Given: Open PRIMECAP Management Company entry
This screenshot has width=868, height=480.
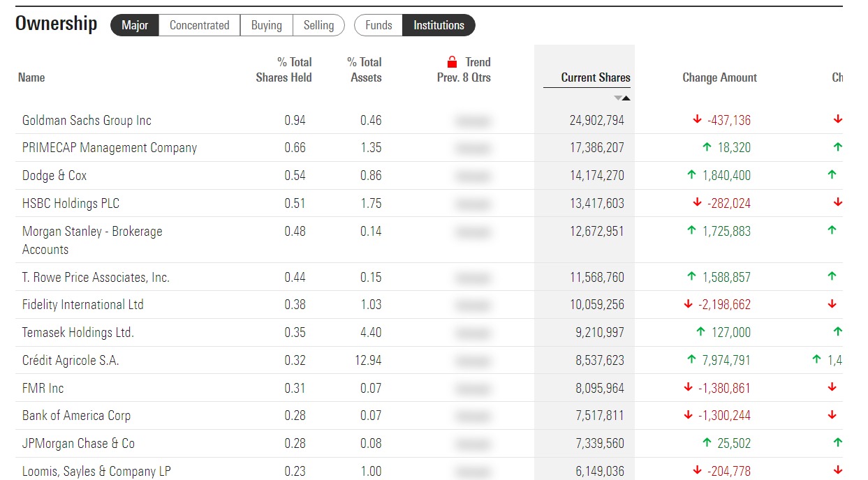Looking at the screenshot, I should point(110,148).
